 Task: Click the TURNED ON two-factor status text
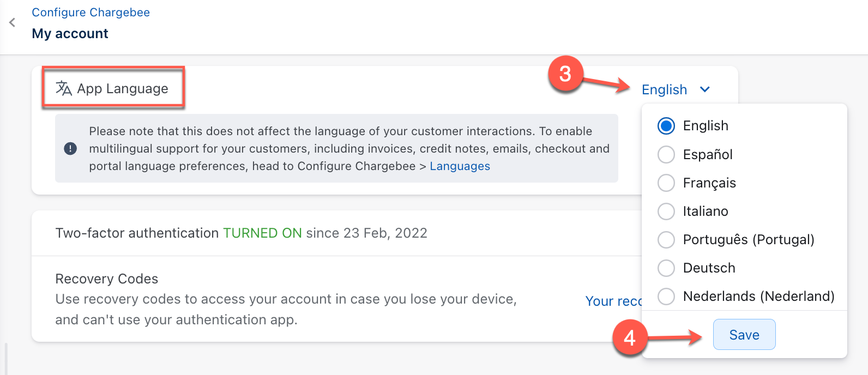(262, 233)
